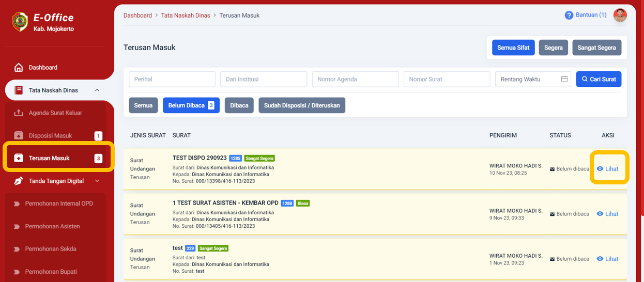The width and height of the screenshot is (644, 282).
Task: Click the E-Office Kab. Mojokerto logo emblem
Action: pyautogui.click(x=20, y=22)
